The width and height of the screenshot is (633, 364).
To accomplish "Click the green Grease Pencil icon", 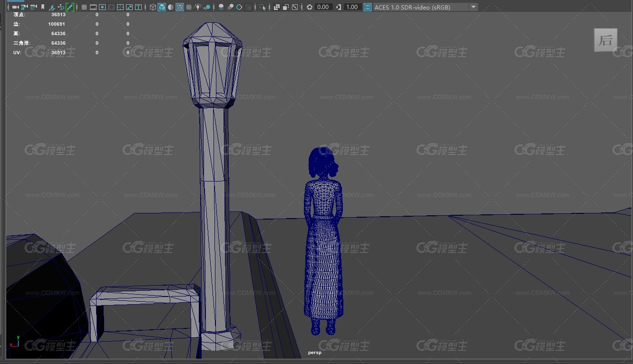I will (x=70, y=7).
